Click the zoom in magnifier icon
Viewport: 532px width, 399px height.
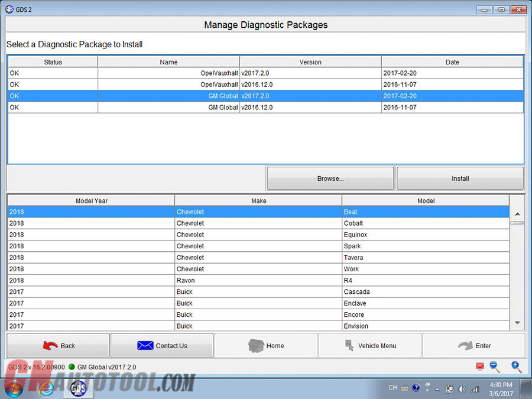(x=517, y=366)
